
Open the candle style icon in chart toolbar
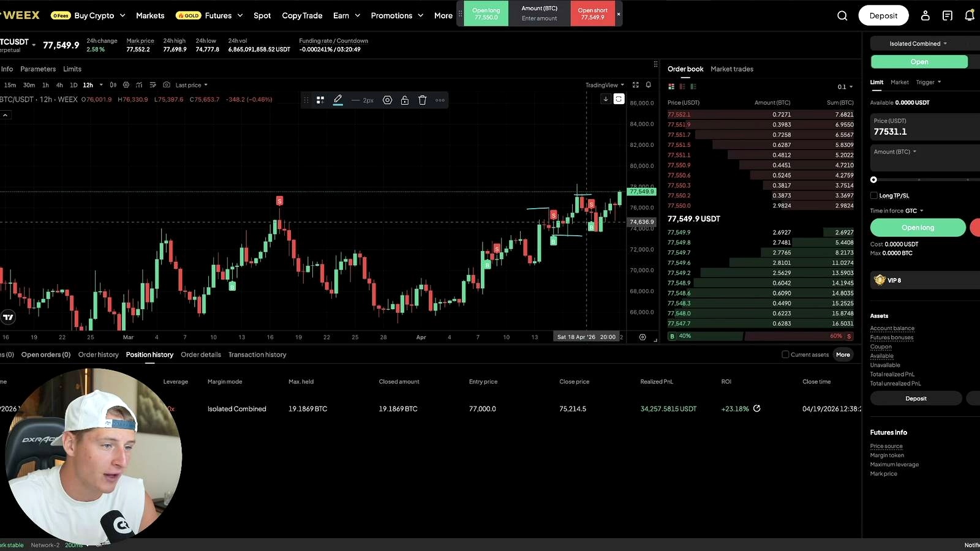pos(113,85)
